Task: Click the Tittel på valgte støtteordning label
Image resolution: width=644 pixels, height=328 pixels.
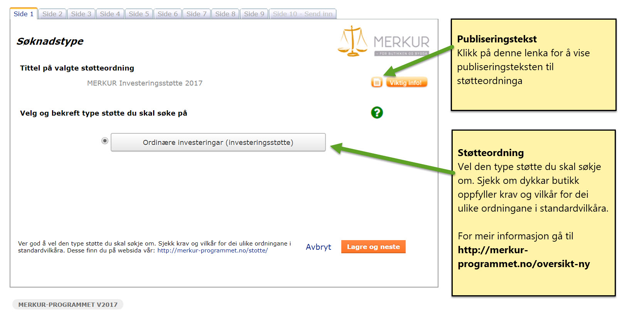Action: coord(77,68)
